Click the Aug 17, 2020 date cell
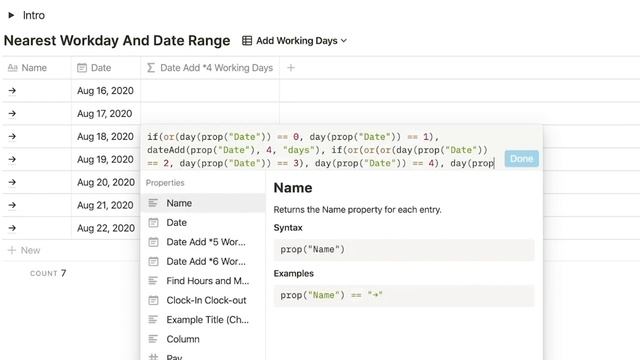 point(106,113)
